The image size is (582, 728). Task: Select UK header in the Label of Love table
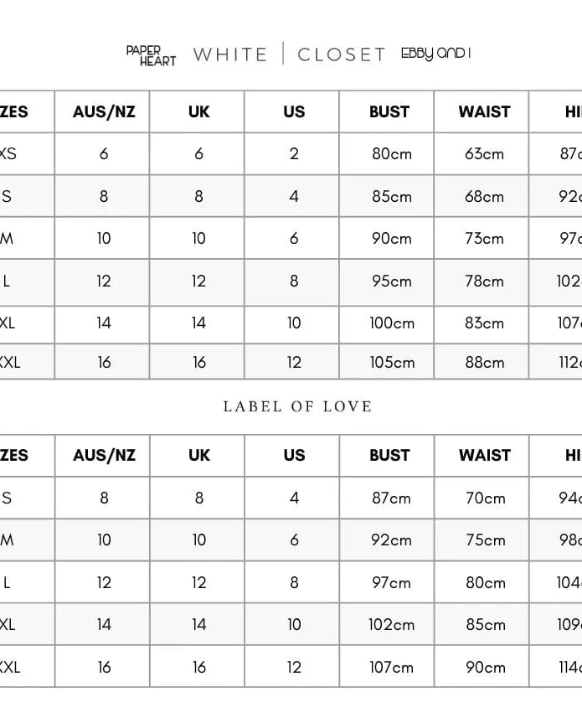click(199, 455)
